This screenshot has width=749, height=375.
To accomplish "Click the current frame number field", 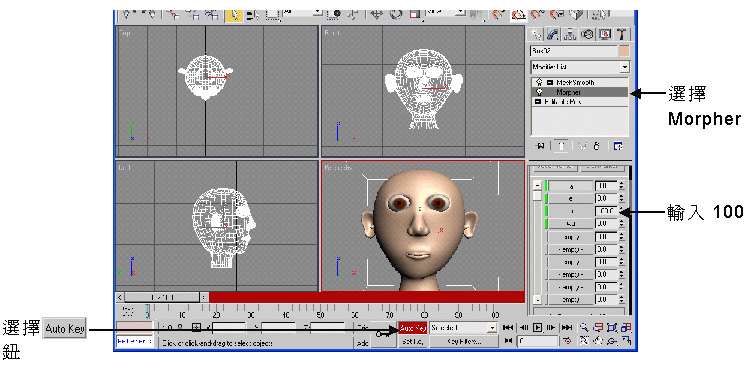I will [537, 341].
